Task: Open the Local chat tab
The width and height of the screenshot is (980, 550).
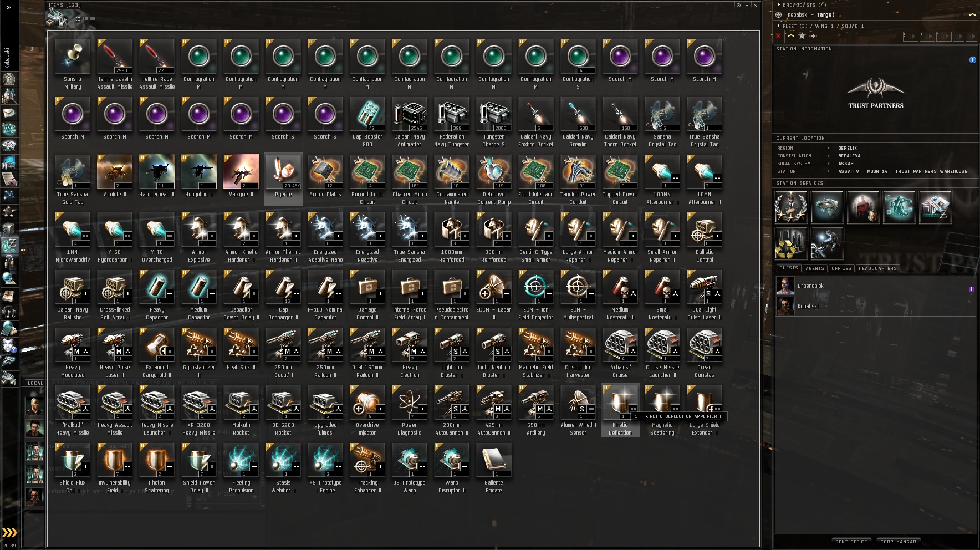Action: 35,383
